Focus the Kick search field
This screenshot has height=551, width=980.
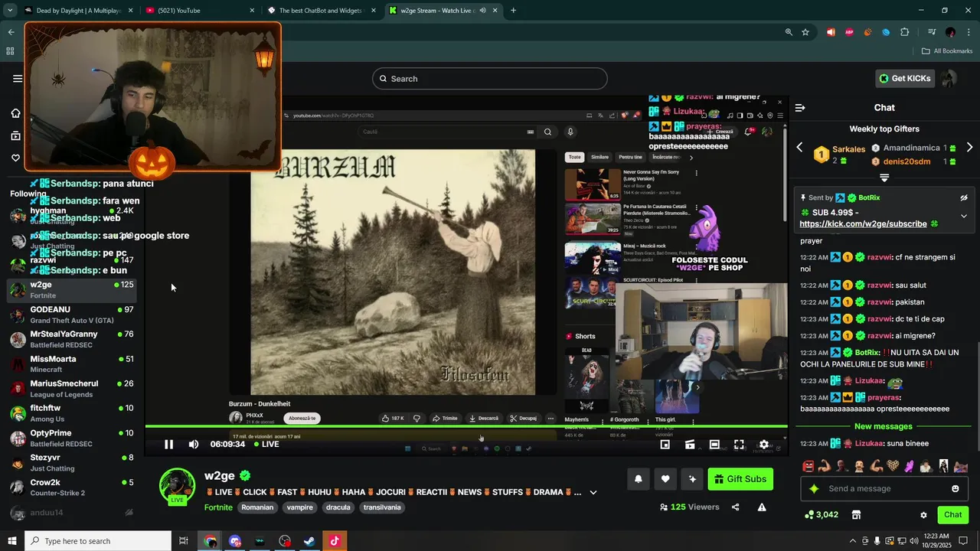490,79
